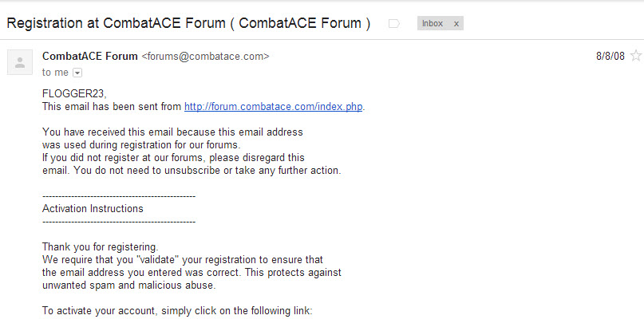Screen dimensions: 644x323
Task: Click the 'to me' recipient text
Action: (55, 73)
